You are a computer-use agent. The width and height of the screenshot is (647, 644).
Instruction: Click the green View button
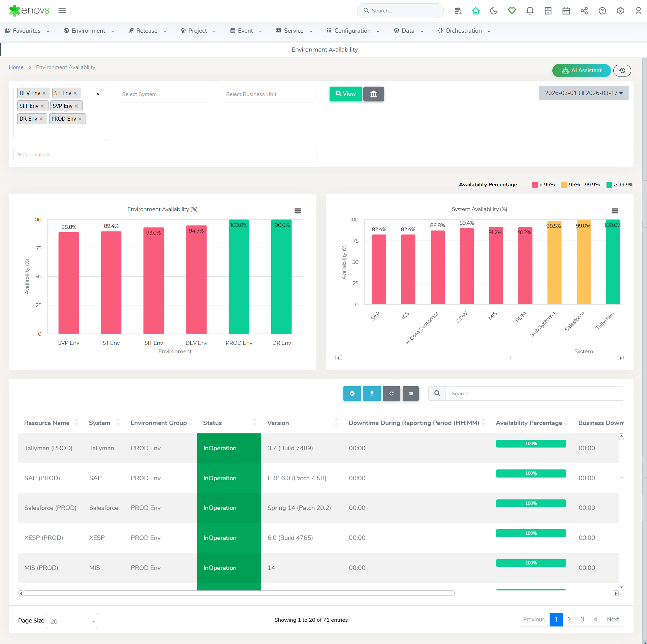point(345,94)
